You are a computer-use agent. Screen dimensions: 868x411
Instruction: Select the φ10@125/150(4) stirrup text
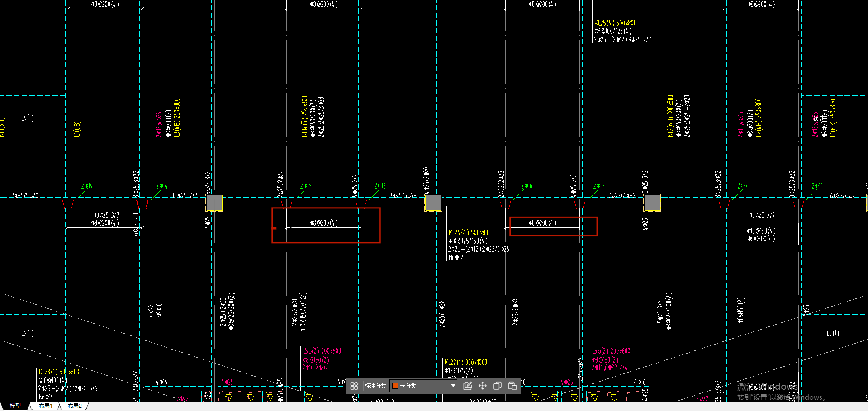468,241
